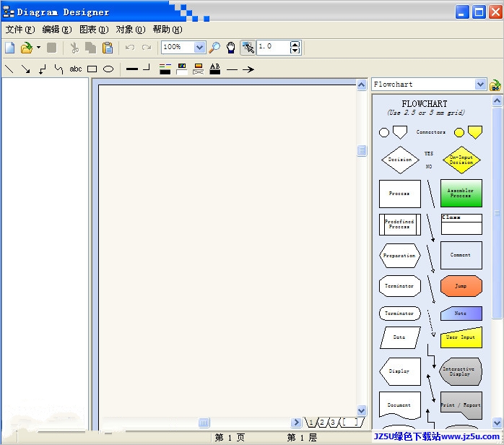504x445 pixels.
Task: Toggle the grid snap pointer button
Action: pyautogui.click(x=248, y=48)
